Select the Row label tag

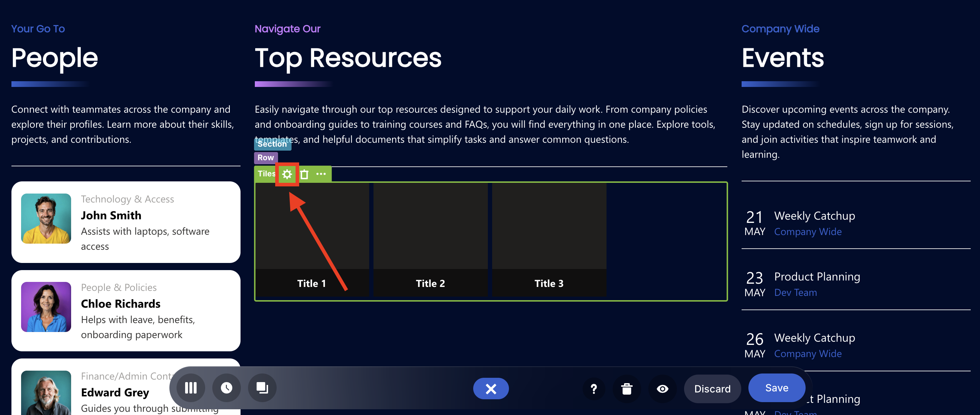tap(266, 158)
